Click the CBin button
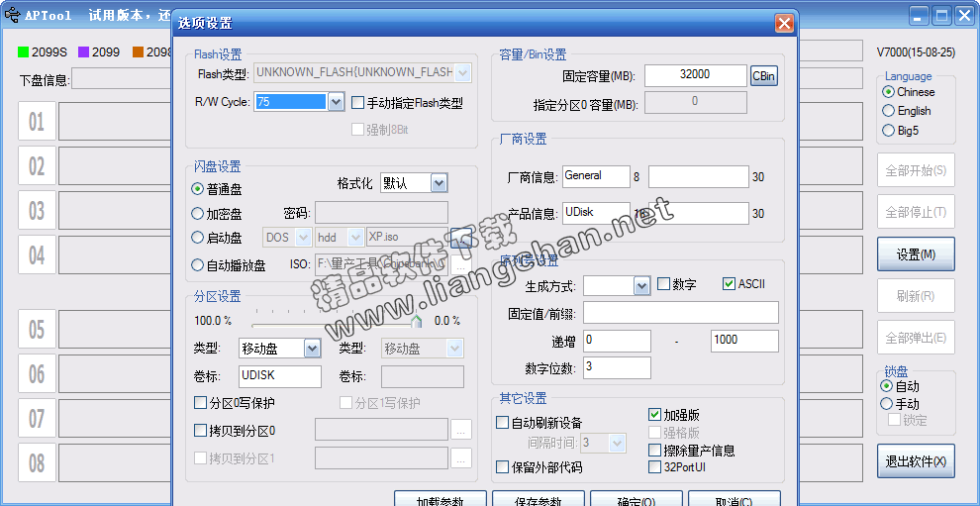Image resolution: width=980 pixels, height=506 pixels. tap(764, 76)
